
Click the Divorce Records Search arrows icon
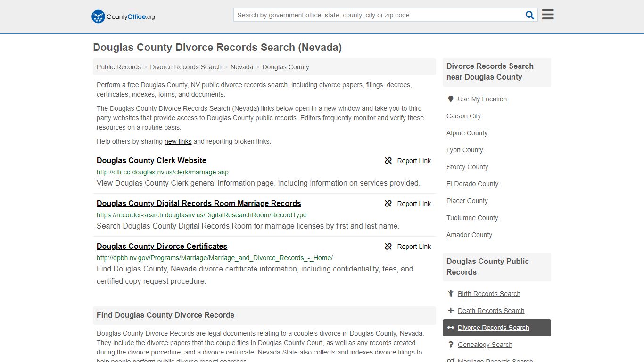[451, 328]
